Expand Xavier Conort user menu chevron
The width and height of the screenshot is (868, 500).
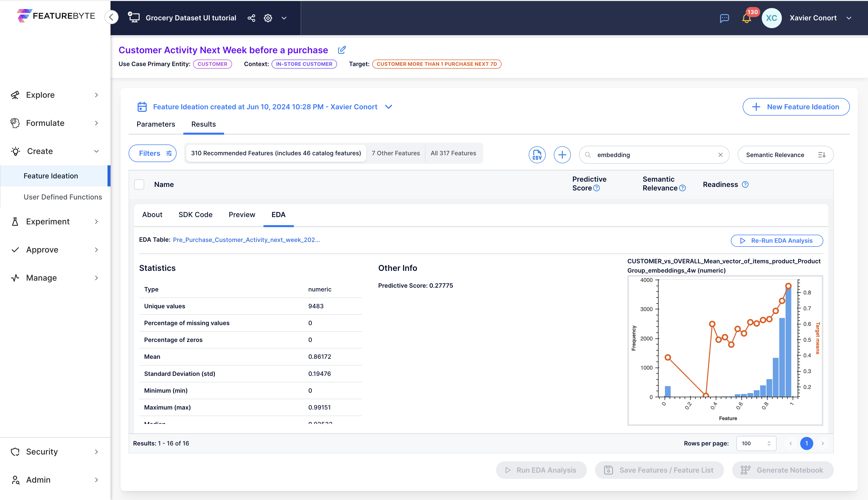click(849, 18)
